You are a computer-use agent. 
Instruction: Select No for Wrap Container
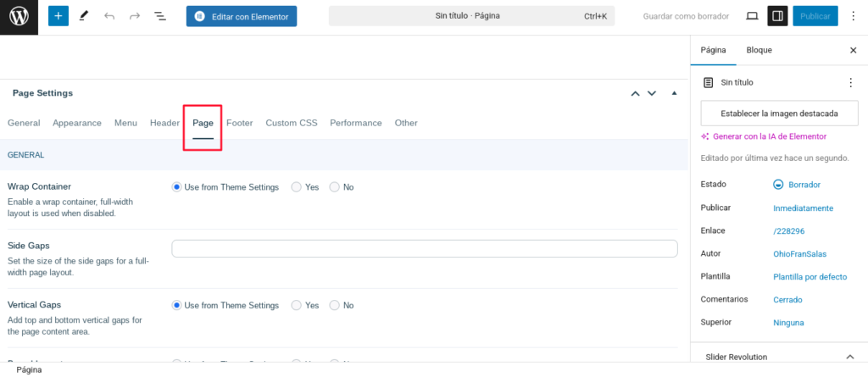click(x=334, y=187)
